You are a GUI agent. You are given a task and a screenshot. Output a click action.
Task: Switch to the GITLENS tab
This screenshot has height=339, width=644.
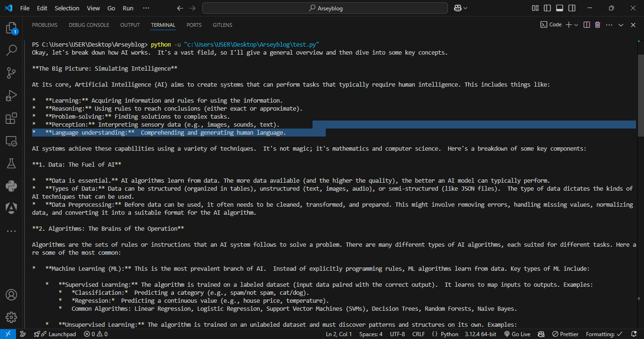click(x=223, y=25)
